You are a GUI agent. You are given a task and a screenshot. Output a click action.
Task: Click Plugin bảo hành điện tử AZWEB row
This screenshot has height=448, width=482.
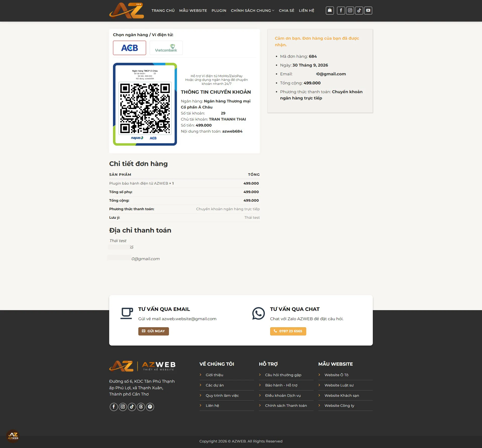click(x=185, y=183)
